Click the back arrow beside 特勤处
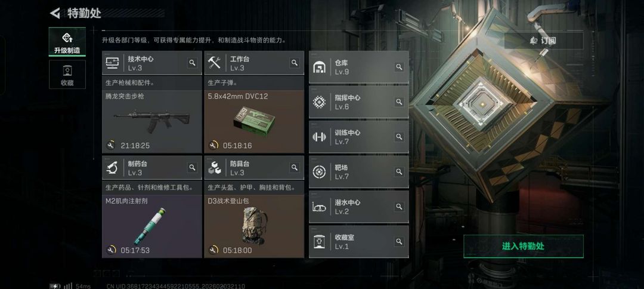644x289 pixels. (55, 13)
